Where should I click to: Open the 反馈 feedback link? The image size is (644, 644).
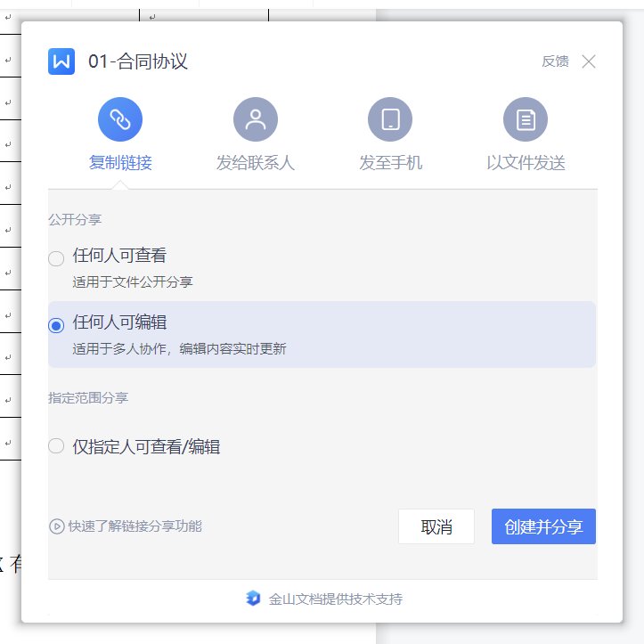point(555,61)
